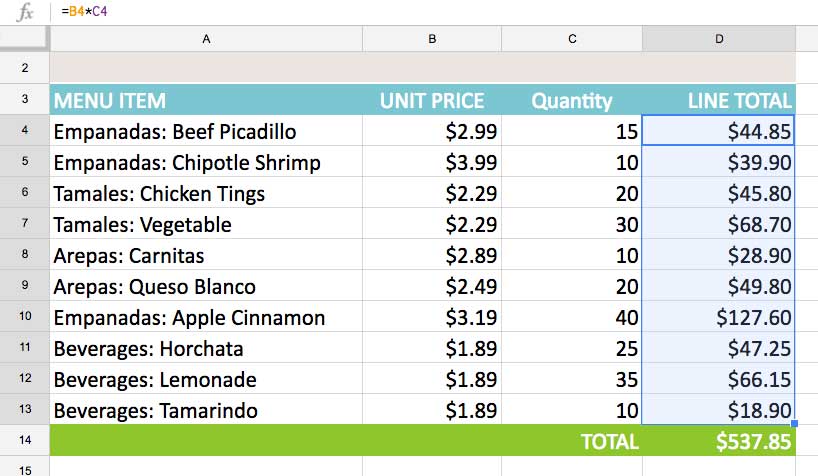Screen dimensions: 818x476
Task: Click the $127.60 line total cell
Action: [719, 318]
